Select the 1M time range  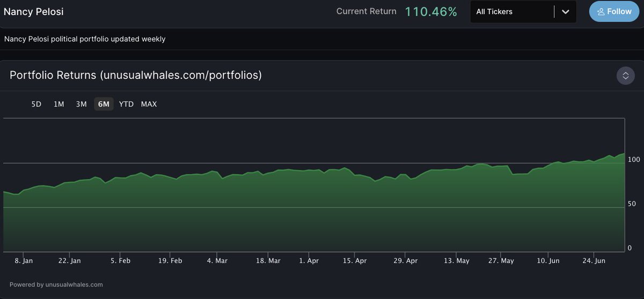tap(58, 104)
